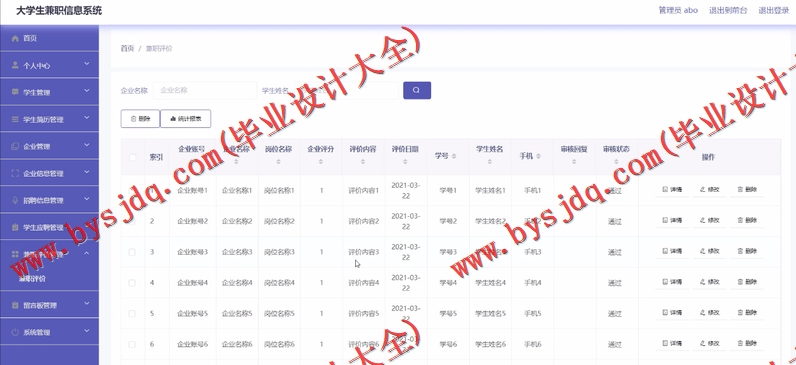Screen dimensions: 796x365
Task: Sort by 学生姓名 column arrows
Action: point(489,162)
